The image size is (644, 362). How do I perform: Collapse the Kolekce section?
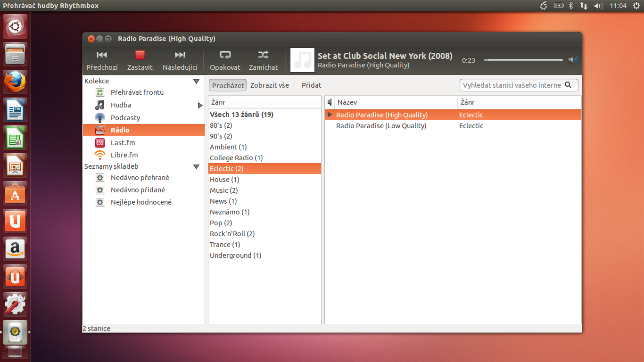tap(196, 81)
